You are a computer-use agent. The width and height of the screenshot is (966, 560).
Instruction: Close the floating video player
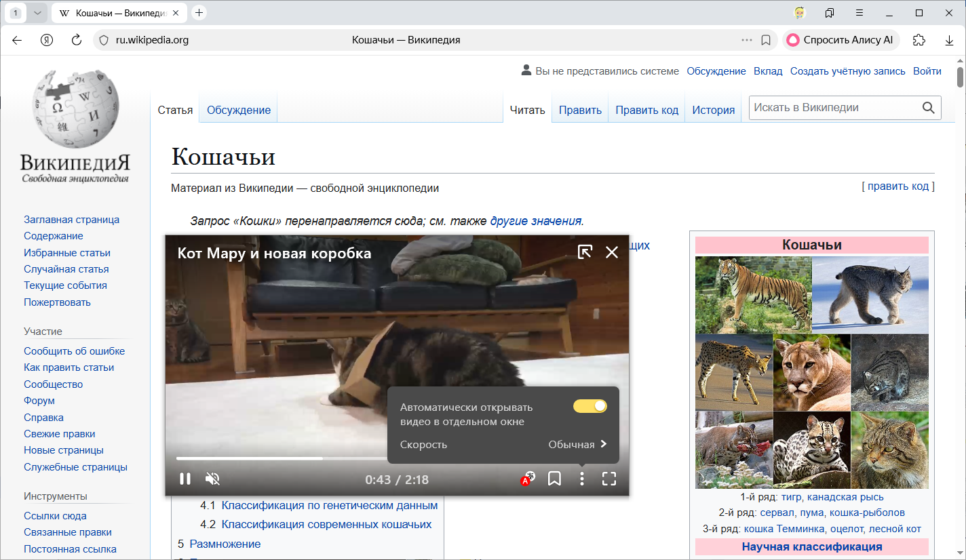(612, 252)
